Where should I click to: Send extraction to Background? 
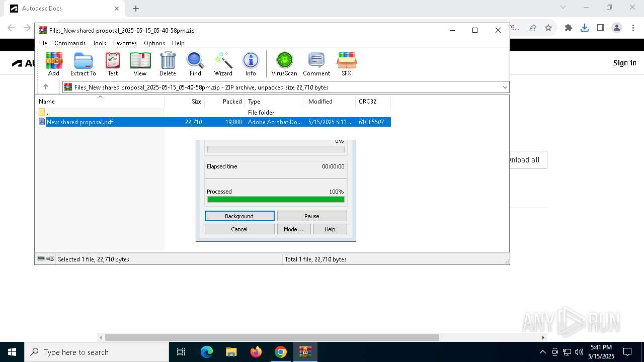point(239,216)
